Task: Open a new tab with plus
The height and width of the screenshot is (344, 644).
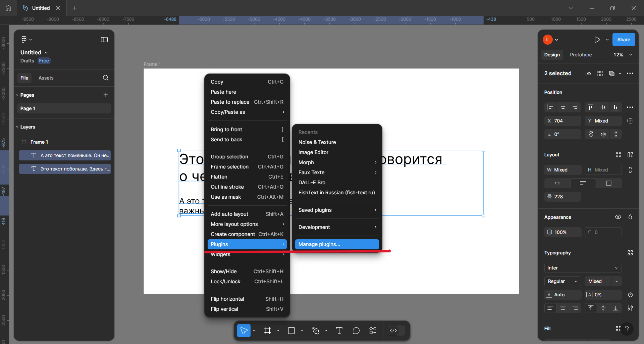Action: click(75, 8)
